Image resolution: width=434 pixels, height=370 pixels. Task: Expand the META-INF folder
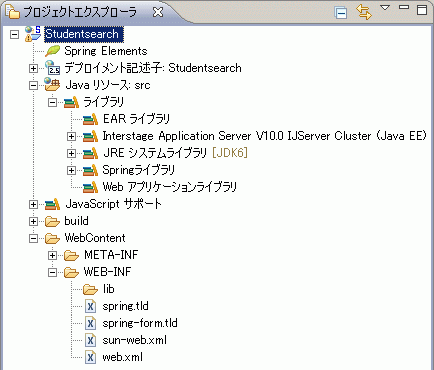[52, 256]
